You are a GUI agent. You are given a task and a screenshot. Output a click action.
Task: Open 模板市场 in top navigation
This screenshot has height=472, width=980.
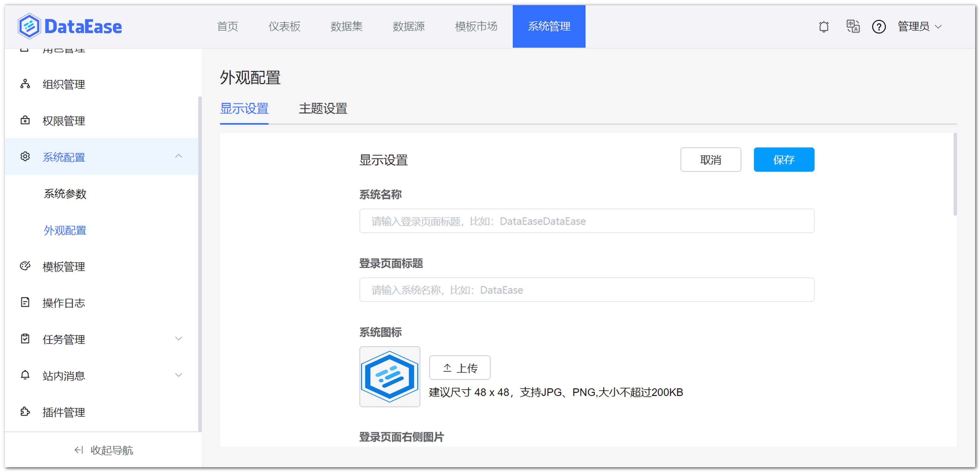[476, 26]
